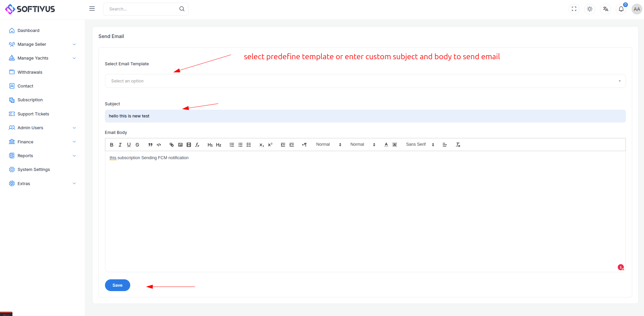This screenshot has width=644, height=316.
Task: Toggle the sidebar with hamburger icon
Action: pos(92,9)
